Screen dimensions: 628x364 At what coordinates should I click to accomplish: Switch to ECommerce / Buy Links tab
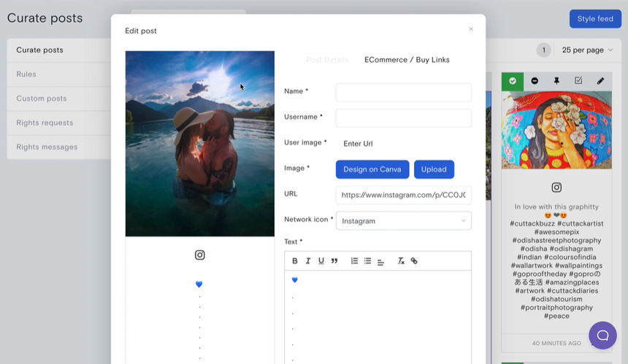tap(407, 60)
